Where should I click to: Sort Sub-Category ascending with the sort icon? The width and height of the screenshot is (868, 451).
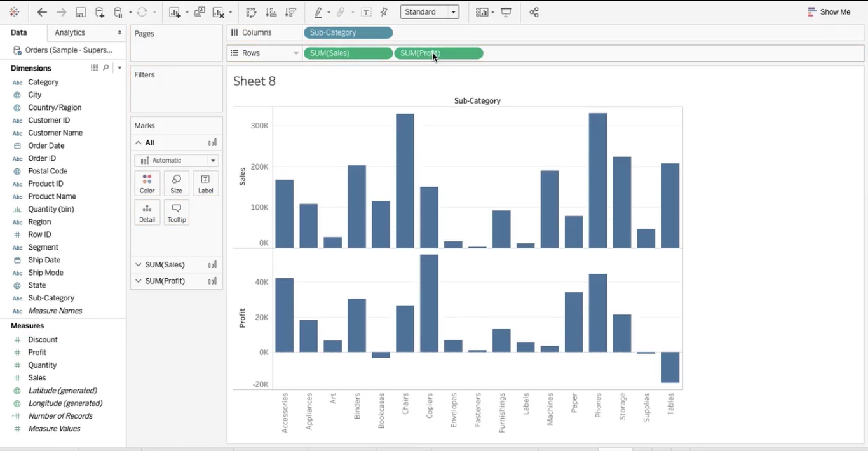(271, 11)
